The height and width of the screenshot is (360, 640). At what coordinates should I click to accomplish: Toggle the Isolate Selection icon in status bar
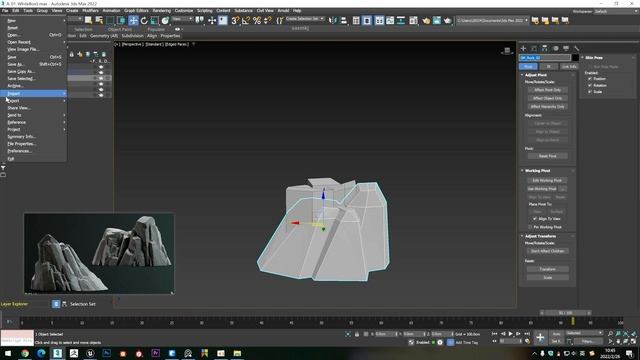pos(348,334)
